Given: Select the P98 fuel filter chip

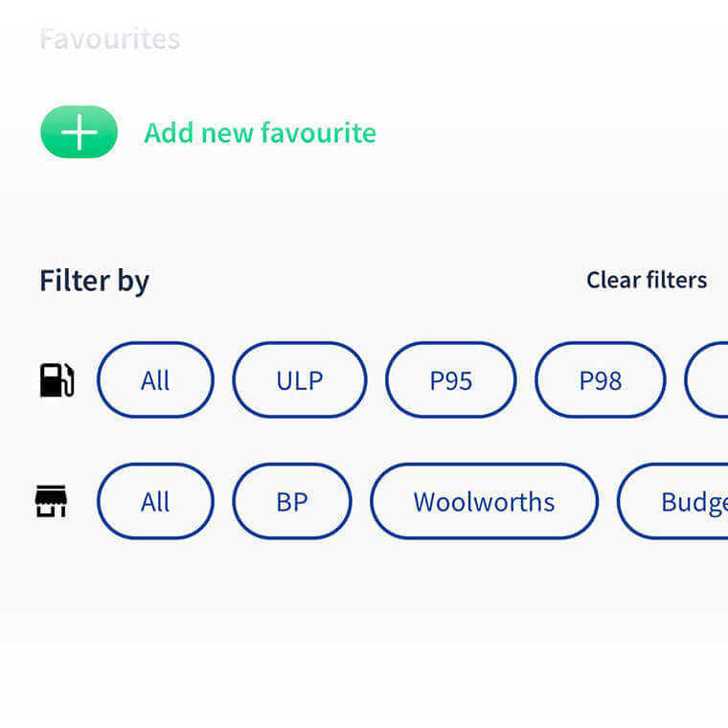Looking at the screenshot, I should (600, 380).
